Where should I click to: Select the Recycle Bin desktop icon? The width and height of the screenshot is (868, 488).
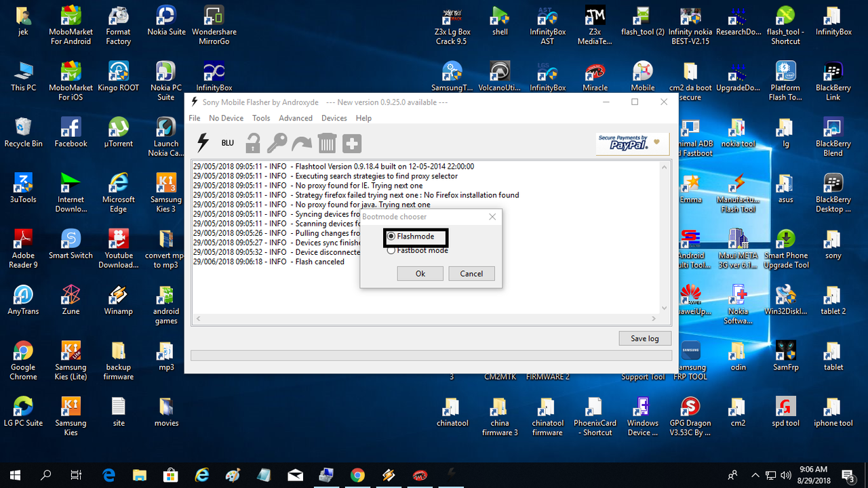(23, 132)
